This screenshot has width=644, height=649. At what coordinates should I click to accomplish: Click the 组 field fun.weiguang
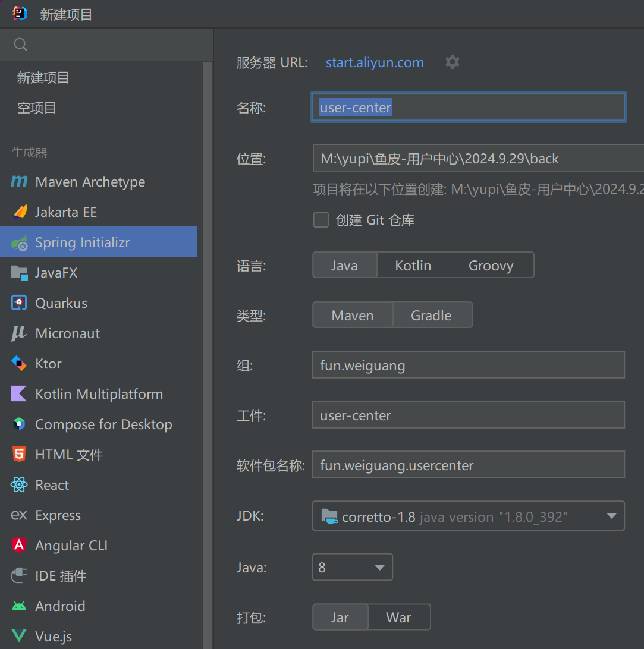click(468, 365)
